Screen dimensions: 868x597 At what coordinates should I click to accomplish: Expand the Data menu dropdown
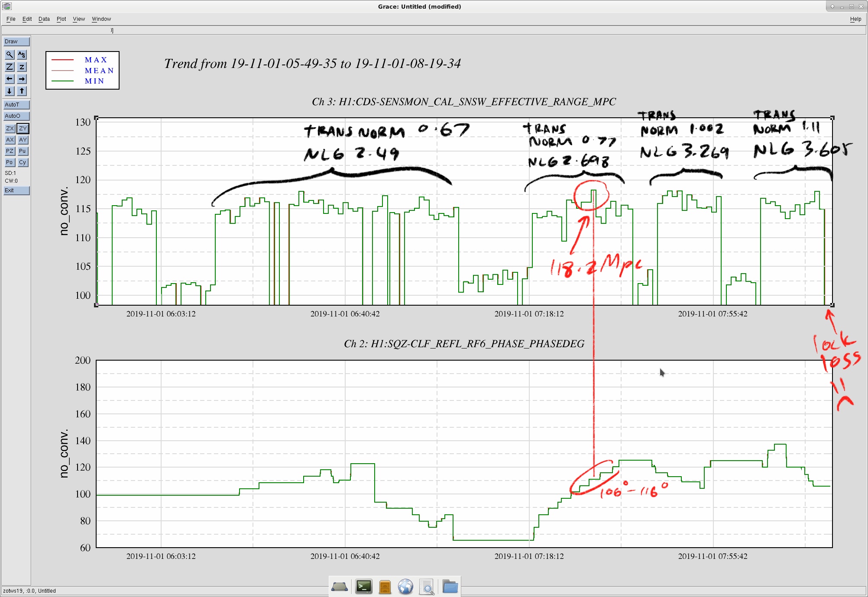pyautogui.click(x=44, y=19)
